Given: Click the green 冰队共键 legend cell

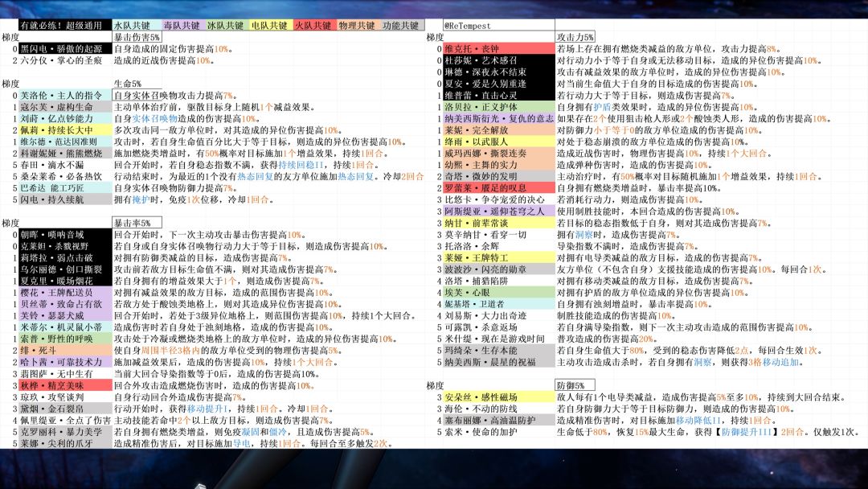Looking at the screenshot, I should coord(227,26).
